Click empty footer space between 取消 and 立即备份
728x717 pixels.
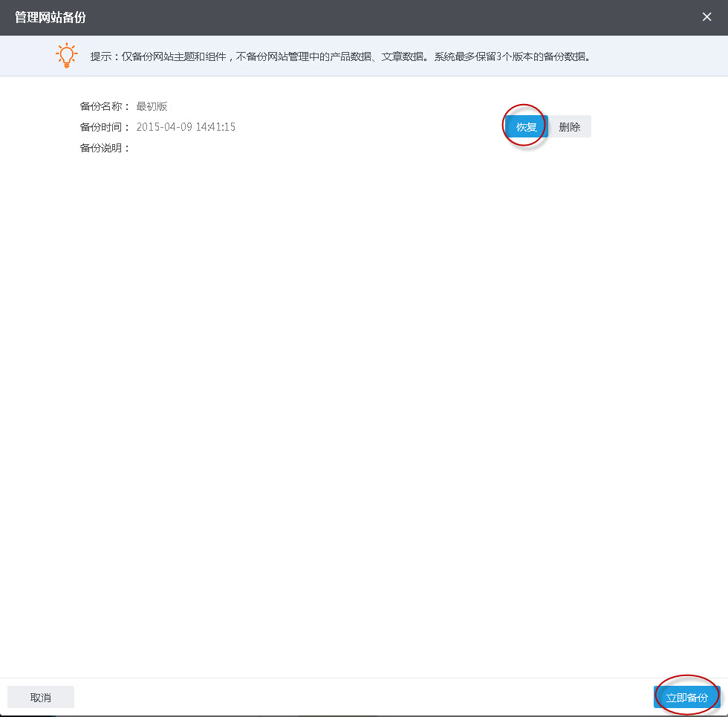(364, 697)
